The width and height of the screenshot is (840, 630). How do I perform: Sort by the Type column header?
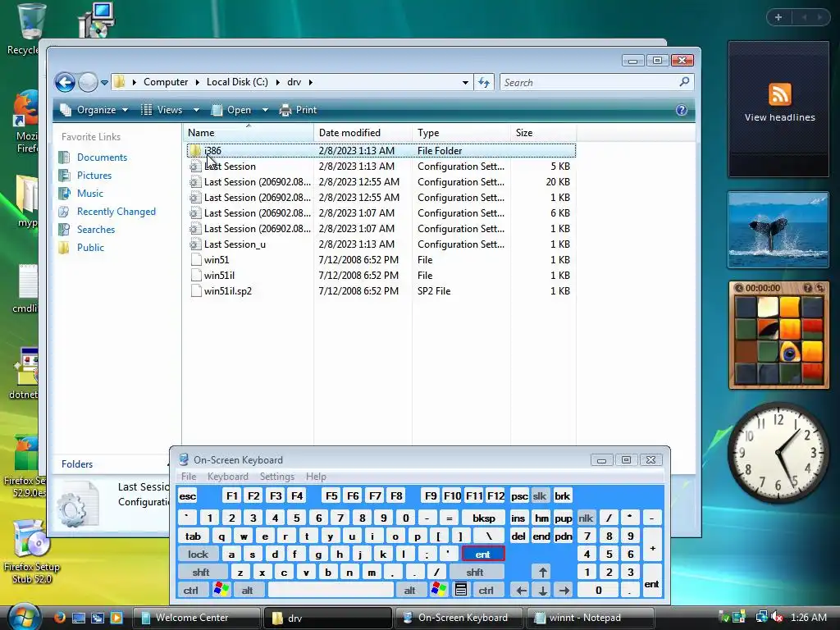pyautogui.click(x=461, y=132)
